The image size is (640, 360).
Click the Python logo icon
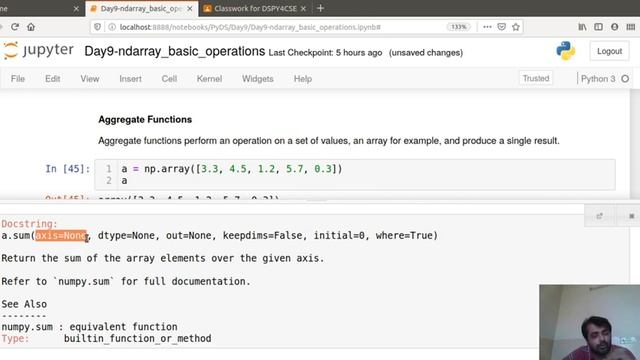click(566, 51)
